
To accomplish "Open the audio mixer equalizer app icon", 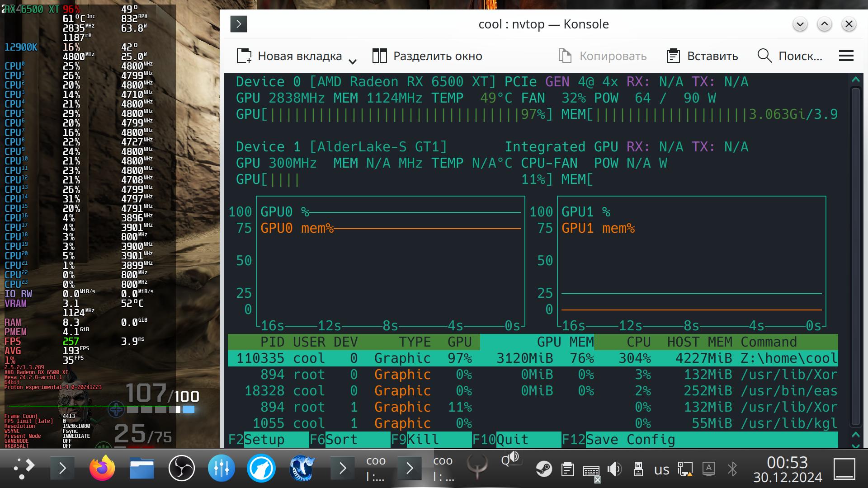I will point(222,469).
